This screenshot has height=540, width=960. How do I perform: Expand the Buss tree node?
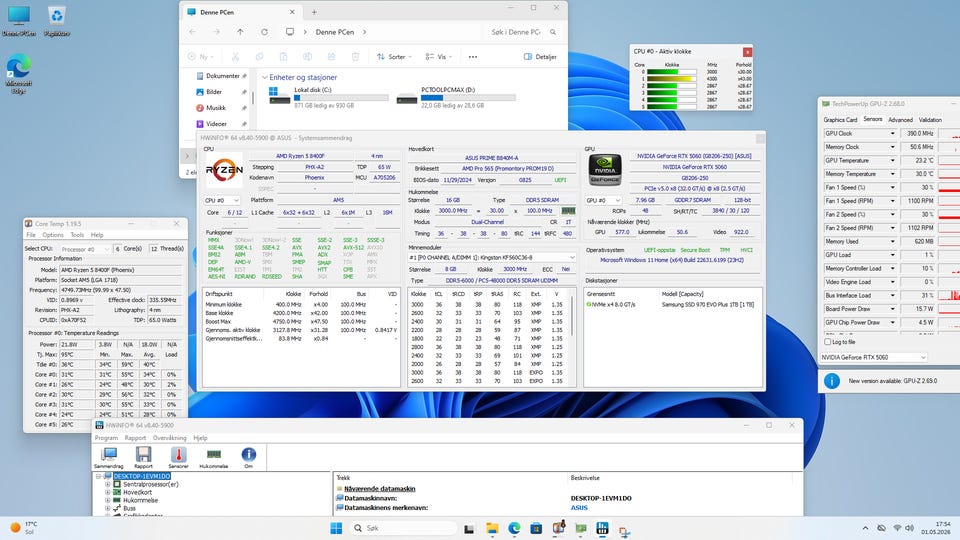[108, 508]
